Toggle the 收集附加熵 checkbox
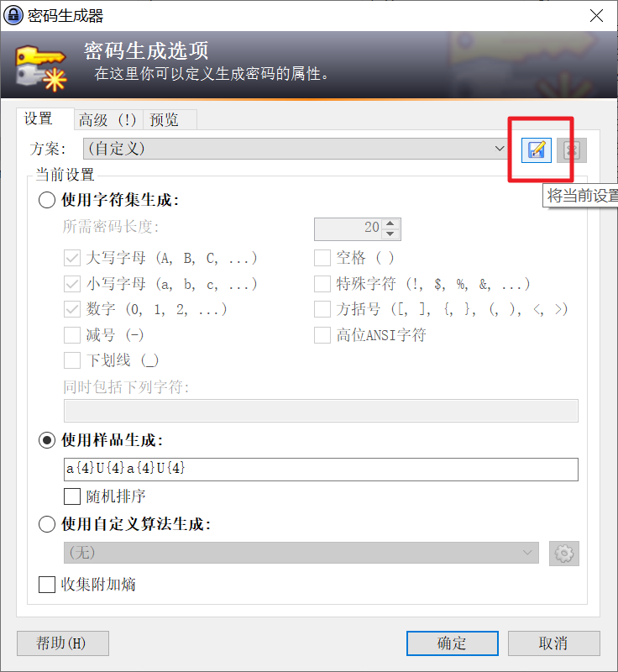 click(x=47, y=584)
